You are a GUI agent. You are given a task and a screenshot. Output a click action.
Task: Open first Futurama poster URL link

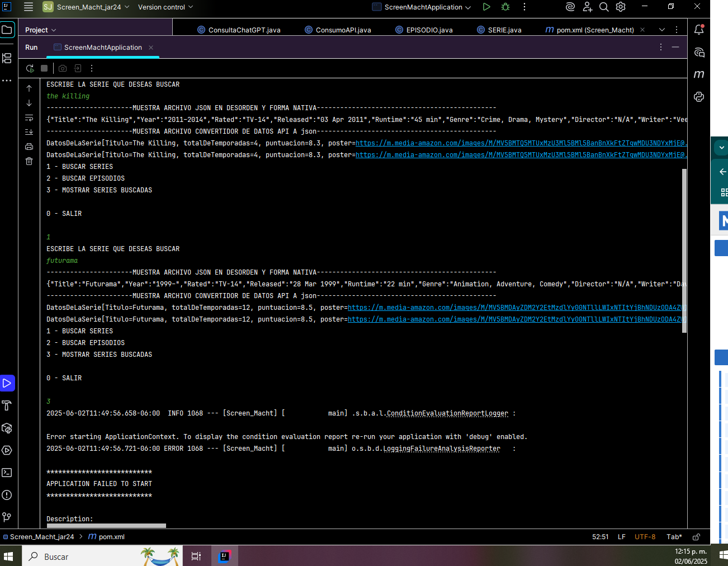pos(517,308)
